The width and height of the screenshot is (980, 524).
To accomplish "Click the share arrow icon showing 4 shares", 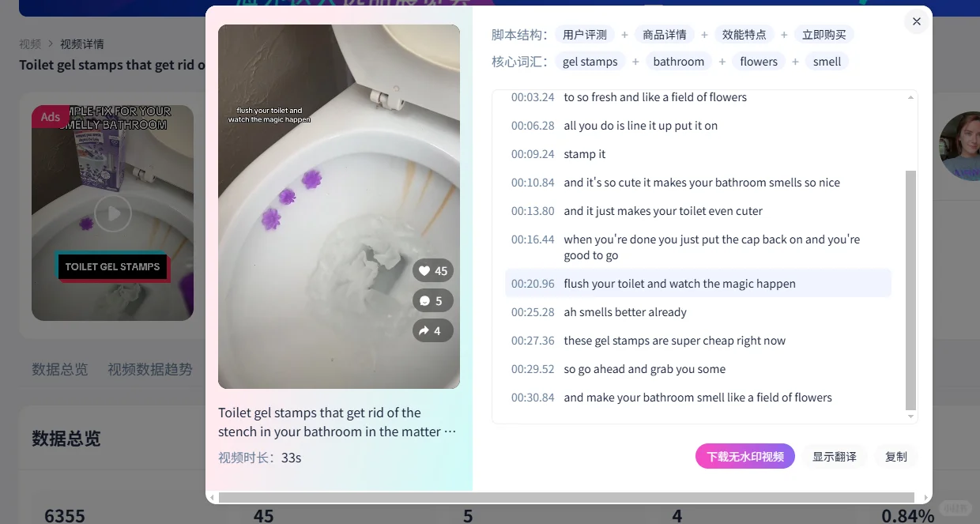I will [x=433, y=330].
